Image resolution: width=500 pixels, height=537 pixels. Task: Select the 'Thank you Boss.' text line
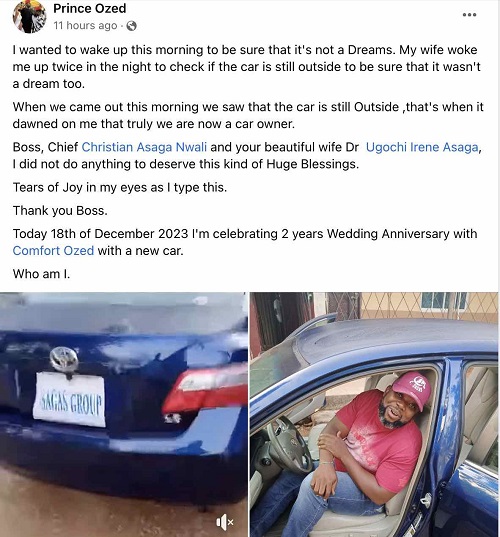point(60,211)
